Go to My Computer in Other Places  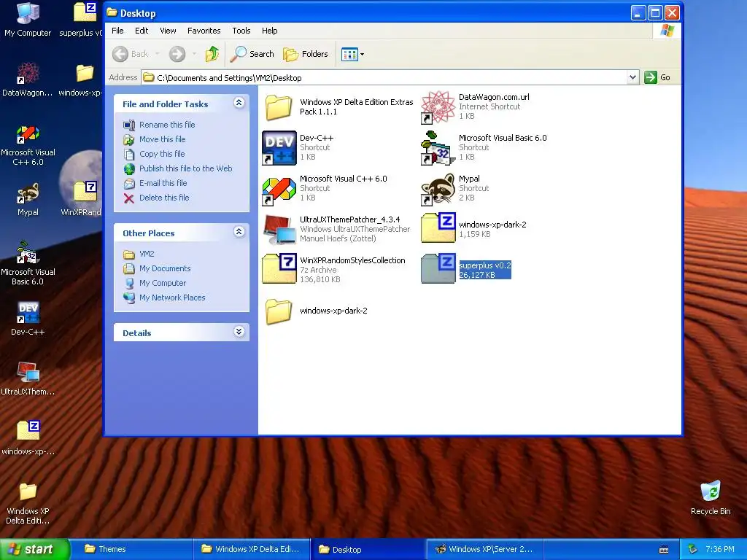155,283
